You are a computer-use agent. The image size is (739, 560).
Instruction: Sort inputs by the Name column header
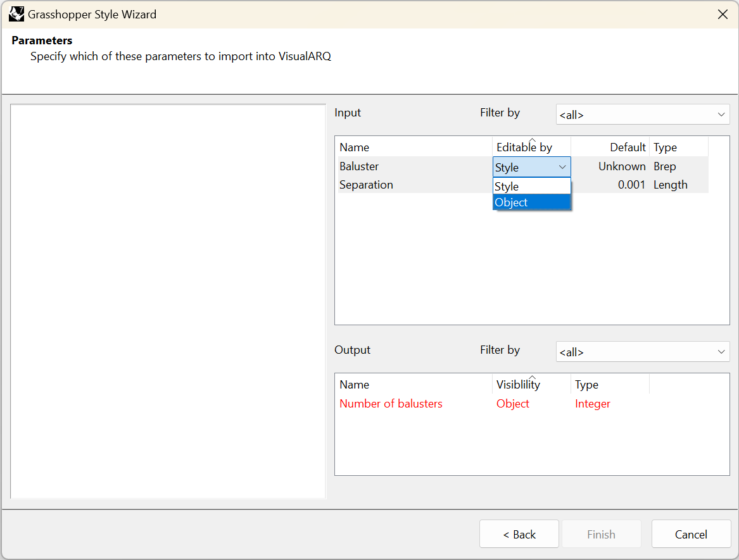click(415, 147)
